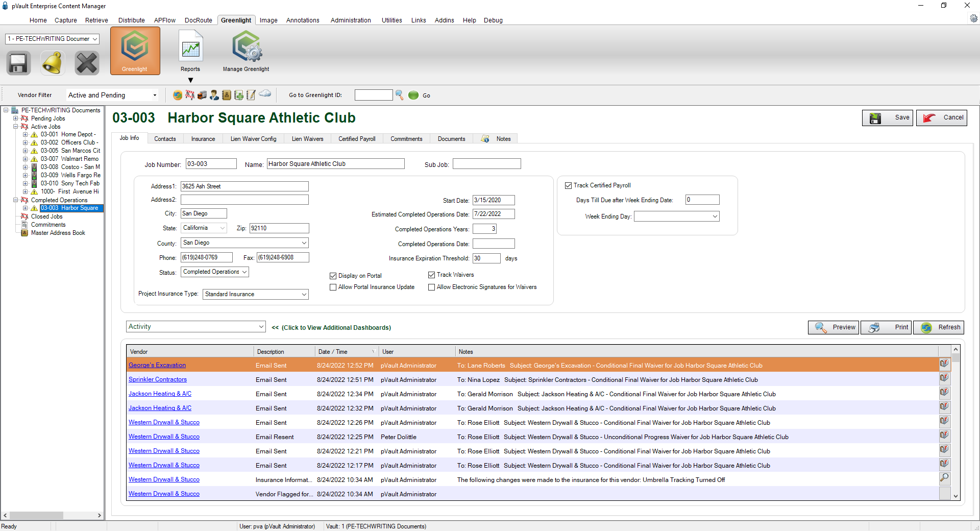The image size is (980, 531).
Task: Click the save disk icon in ribbon
Action: 18,63
